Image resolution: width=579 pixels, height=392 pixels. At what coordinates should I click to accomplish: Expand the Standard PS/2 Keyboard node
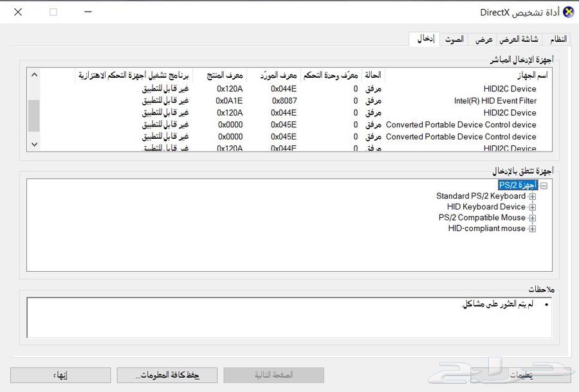(x=532, y=195)
